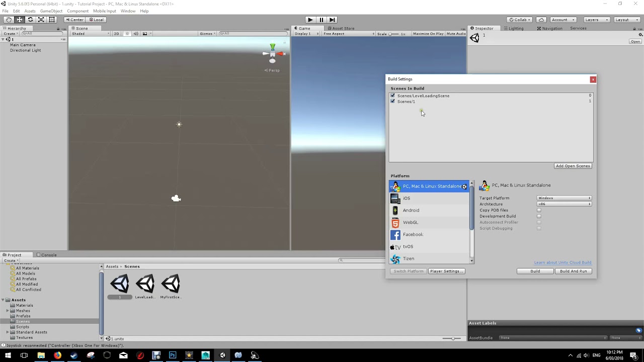Screen dimensions: 644x362
Task: Switch to the Asset Store tab
Action: 343,28
